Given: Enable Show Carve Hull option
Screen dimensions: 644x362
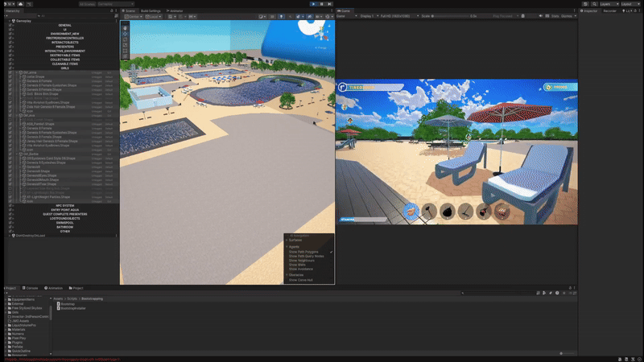Looking at the screenshot, I should point(300,280).
